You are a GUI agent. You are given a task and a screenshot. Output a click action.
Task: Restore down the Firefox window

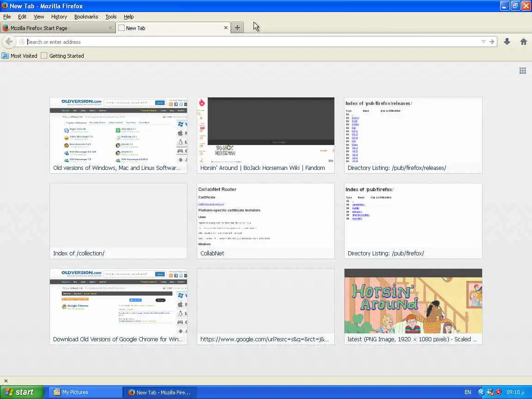tap(515, 6)
